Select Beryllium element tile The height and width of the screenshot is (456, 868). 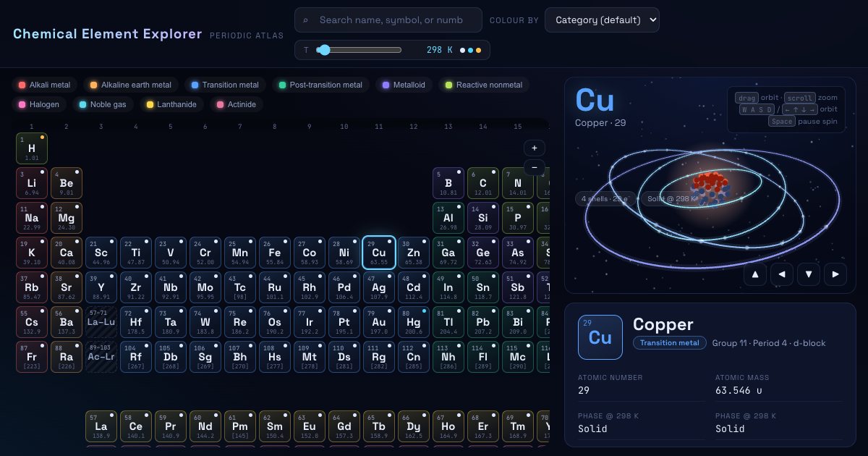click(67, 183)
